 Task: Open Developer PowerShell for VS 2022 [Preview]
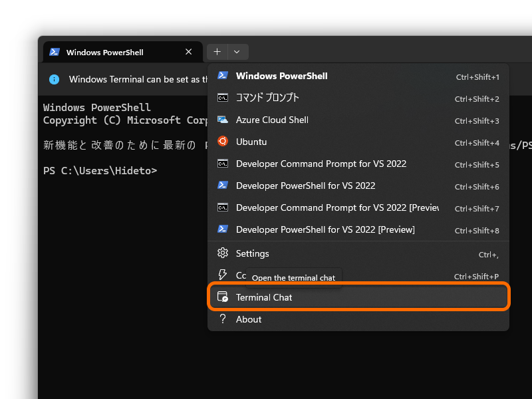point(325,229)
